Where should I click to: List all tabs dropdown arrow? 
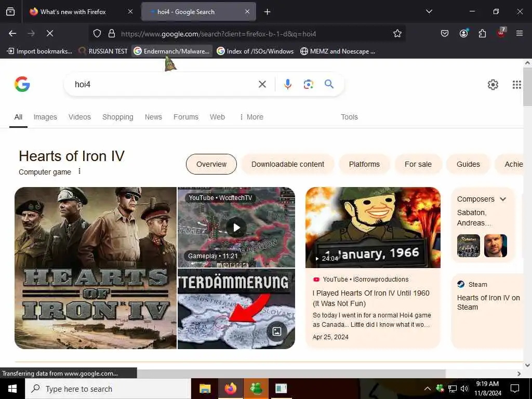(x=429, y=11)
